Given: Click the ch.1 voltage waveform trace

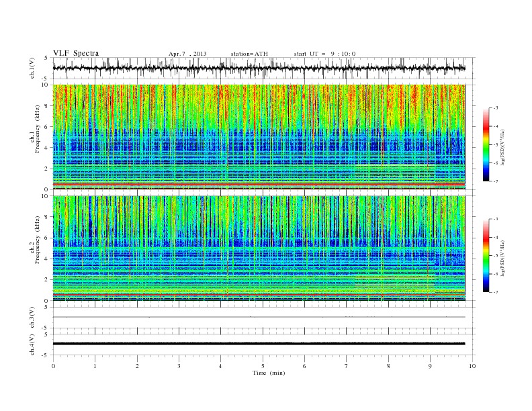Looking at the screenshot, I should pos(259,68).
